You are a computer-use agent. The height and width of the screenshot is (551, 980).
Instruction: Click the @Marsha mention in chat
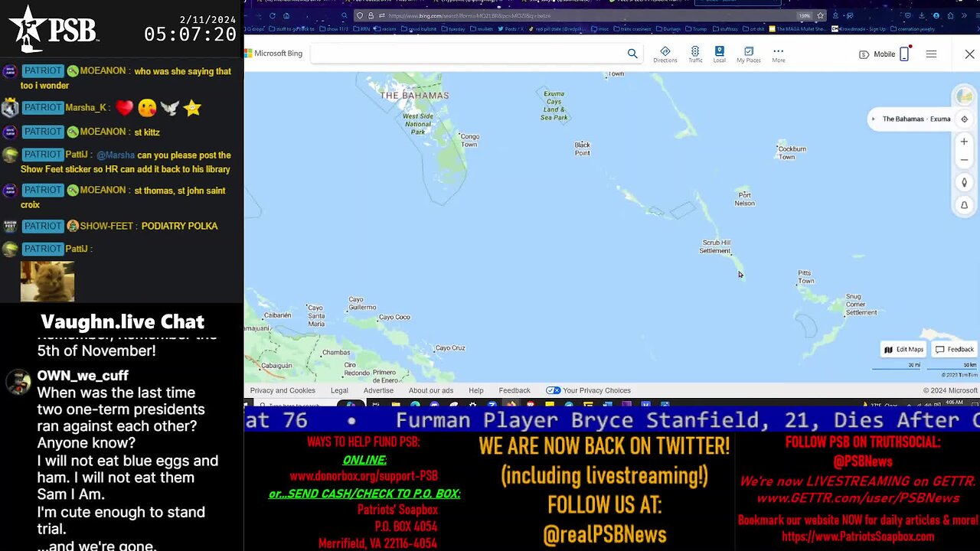(x=116, y=155)
